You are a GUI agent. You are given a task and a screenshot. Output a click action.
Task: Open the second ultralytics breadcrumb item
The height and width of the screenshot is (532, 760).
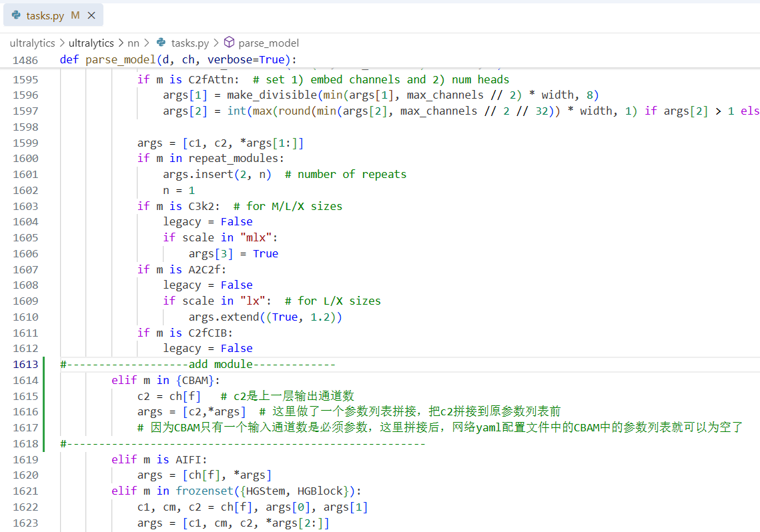pos(91,42)
